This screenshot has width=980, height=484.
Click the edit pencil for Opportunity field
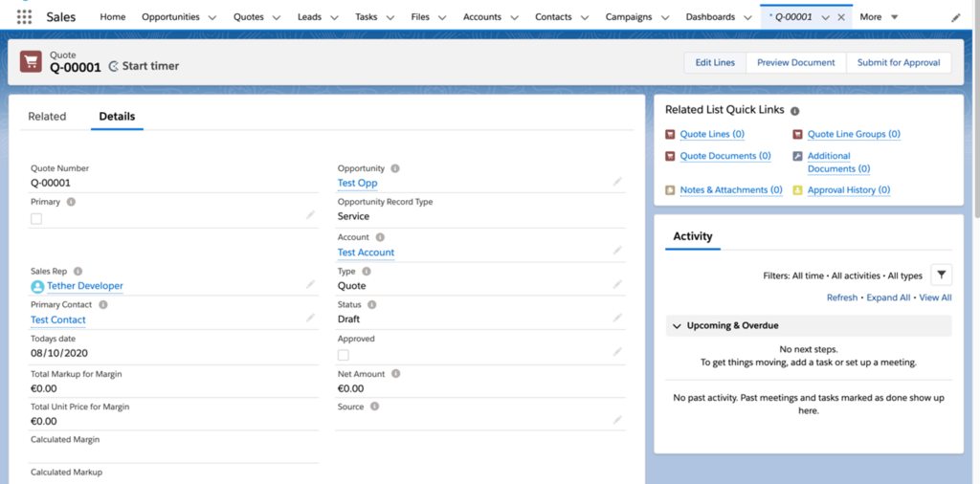click(x=617, y=181)
